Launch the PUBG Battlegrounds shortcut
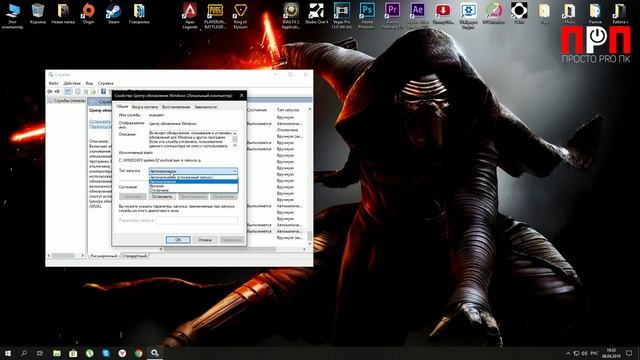 (x=215, y=16)
